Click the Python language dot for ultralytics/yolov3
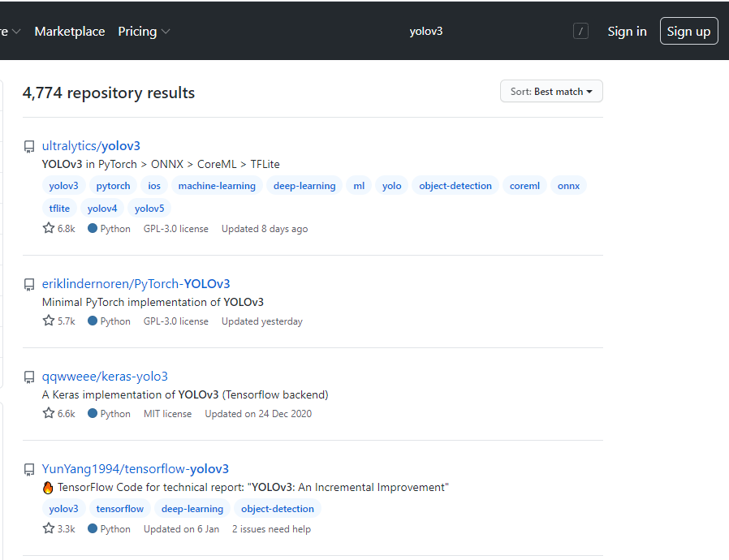 click(93, 228)
